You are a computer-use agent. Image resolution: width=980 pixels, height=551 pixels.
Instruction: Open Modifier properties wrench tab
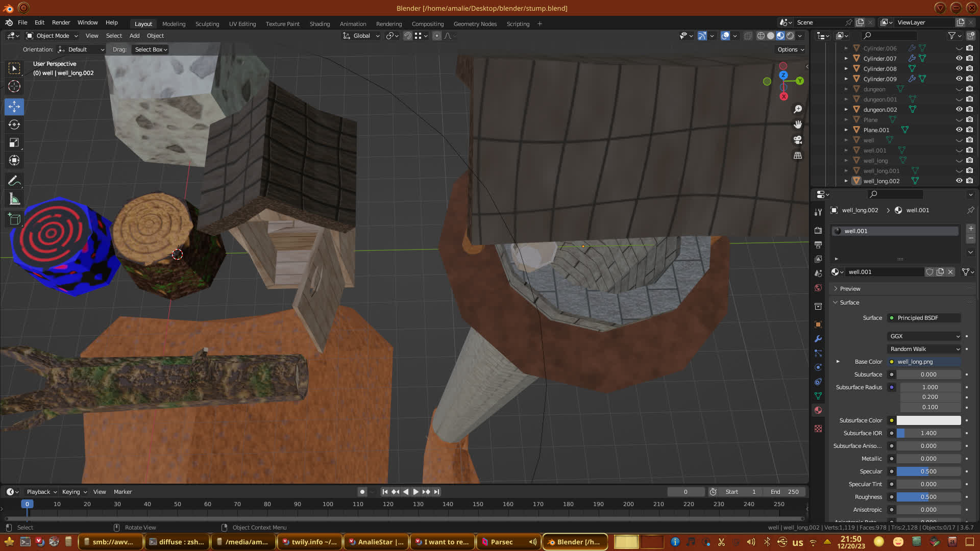coord(818,339)
